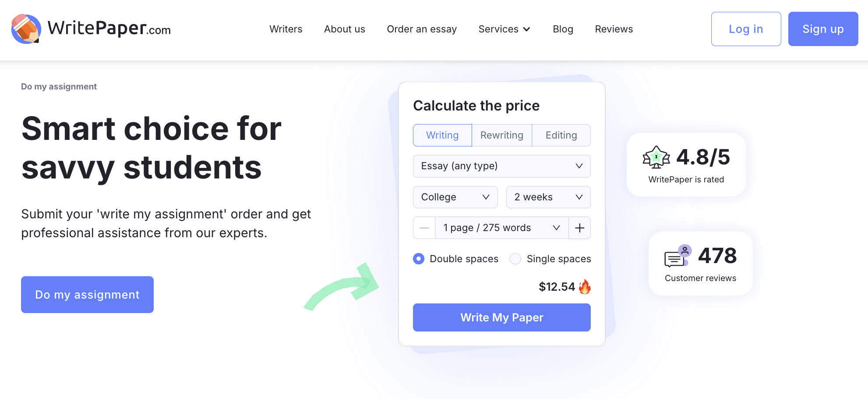Click the WritePaper pencil logo icon

tap(26, 29)
